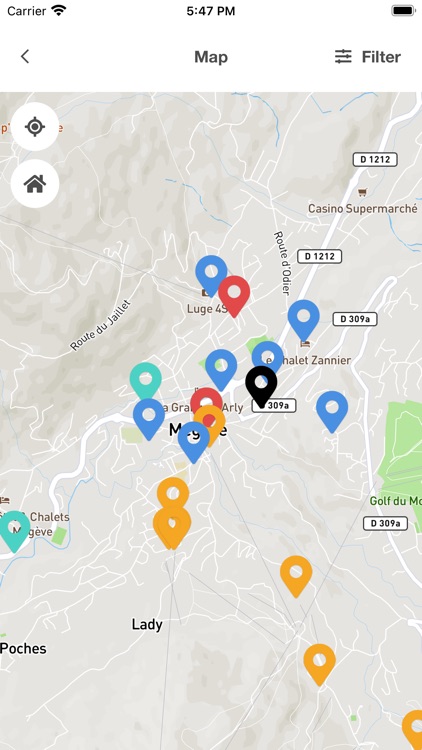
Task: Tap the Casino Supermarché shop icon
Action: (x=363, y=192)
